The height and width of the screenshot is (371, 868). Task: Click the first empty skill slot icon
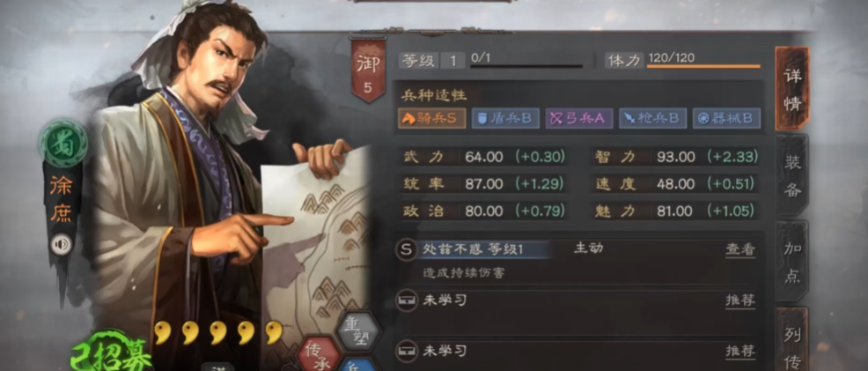(x=406, y=301)
